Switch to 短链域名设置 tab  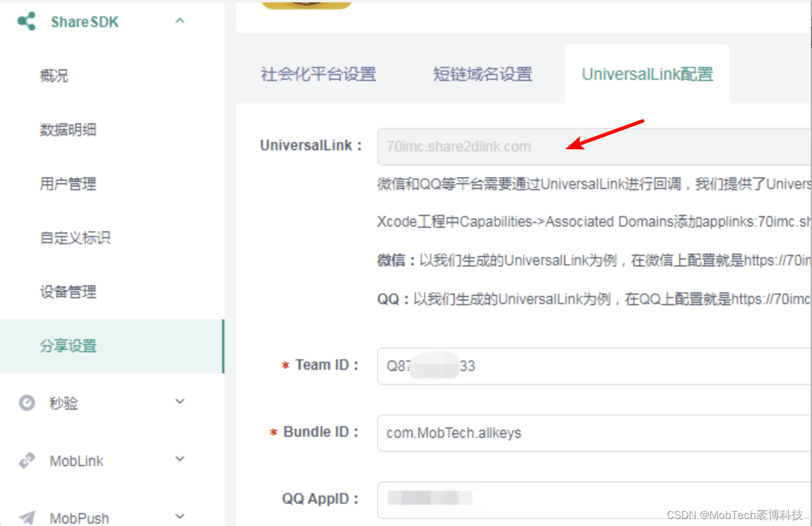coord(482,75)
